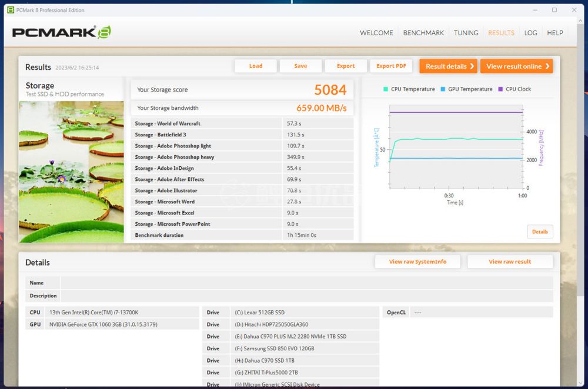The image size is (588, 389).
Task: Click the storage score 5084
Action: 330,90
